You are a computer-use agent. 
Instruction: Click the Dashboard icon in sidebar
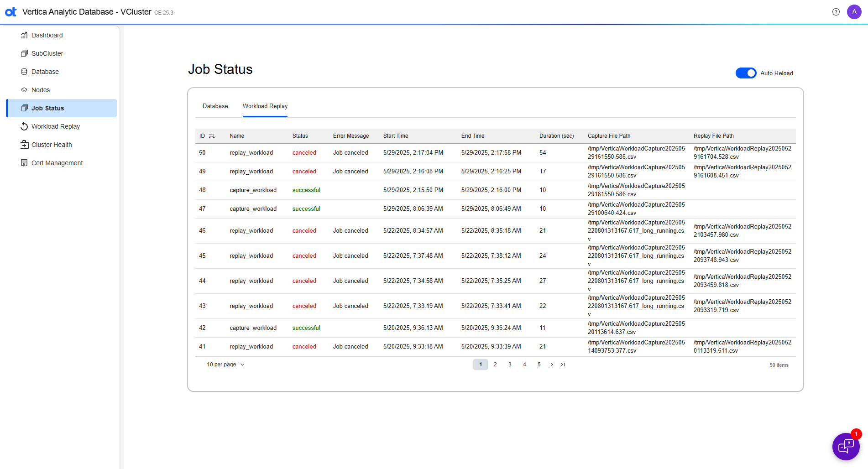point(24,35)
